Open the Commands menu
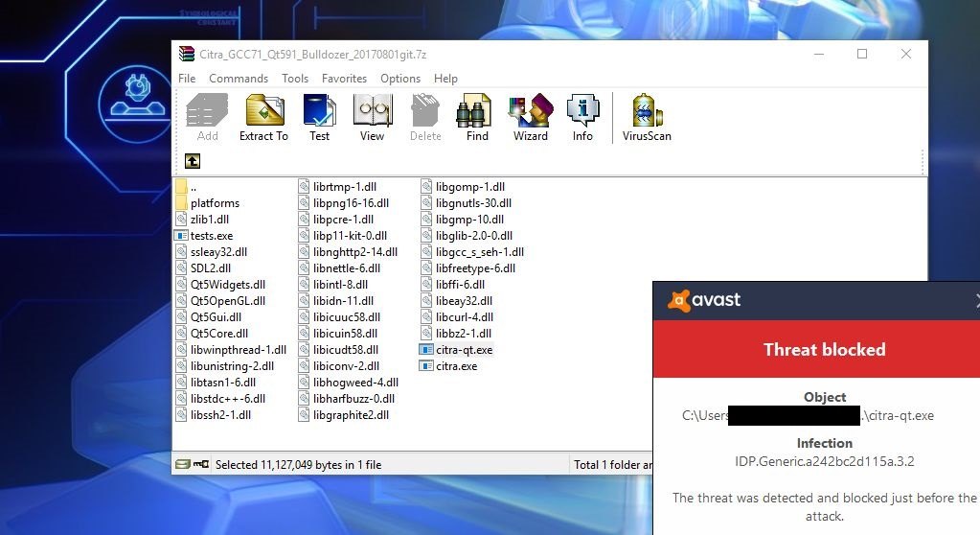This screenshot has width=980, height=535. click(239, 79)
